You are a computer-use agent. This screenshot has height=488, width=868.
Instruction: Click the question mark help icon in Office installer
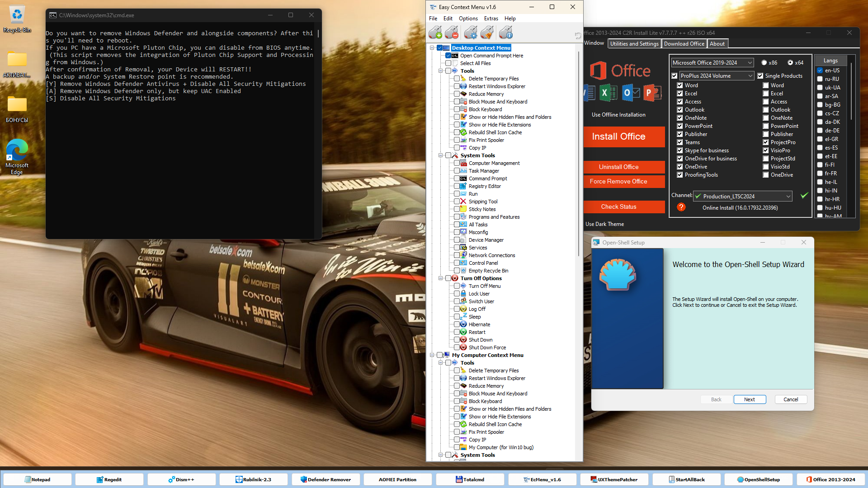681,207
